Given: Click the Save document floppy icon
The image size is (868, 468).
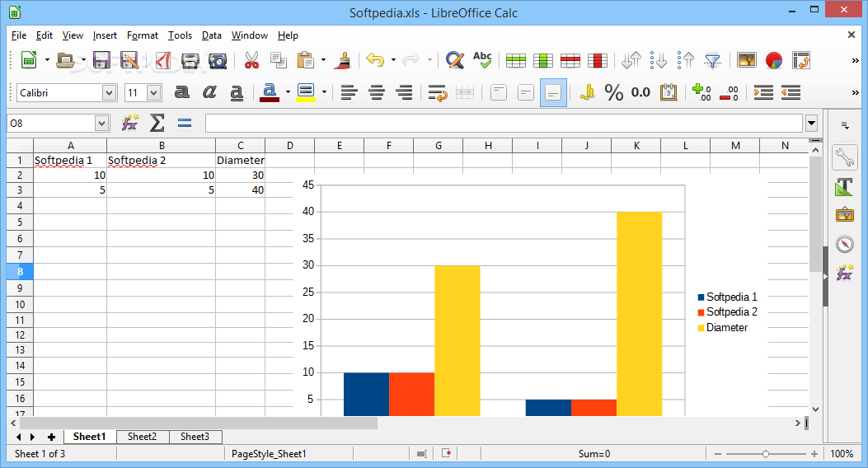Looking at the screenshot, I should click(101, 60).
